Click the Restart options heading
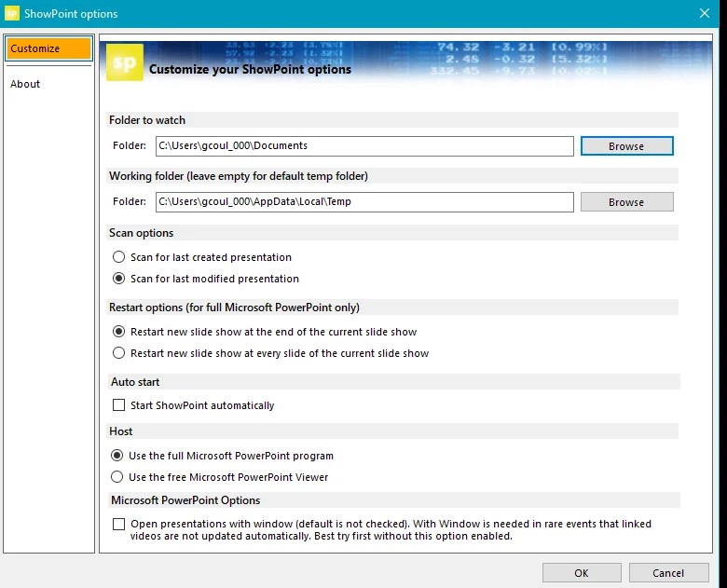This screenshot has width=727, height=588. pos(234,308)
